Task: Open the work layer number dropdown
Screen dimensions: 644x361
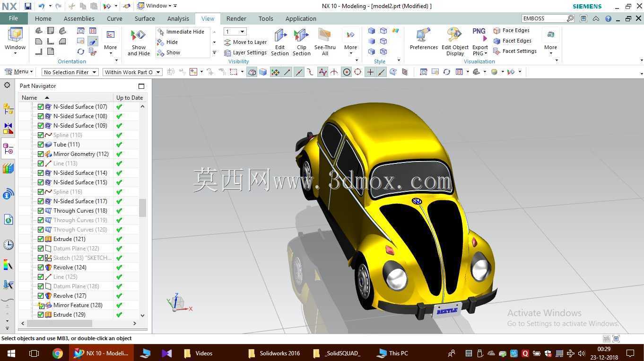Action: click(235, 32)
